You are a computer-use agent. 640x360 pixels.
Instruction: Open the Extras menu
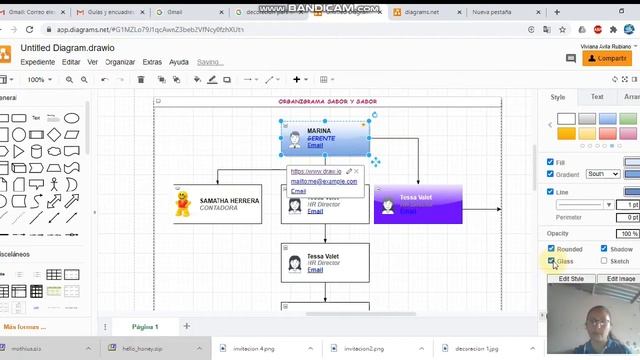point(152,62)
